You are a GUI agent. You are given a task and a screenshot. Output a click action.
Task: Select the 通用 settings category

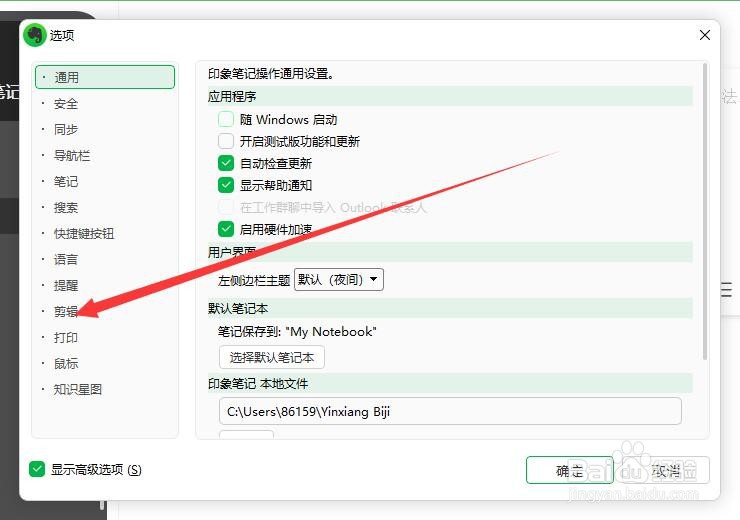pos(105,77)
